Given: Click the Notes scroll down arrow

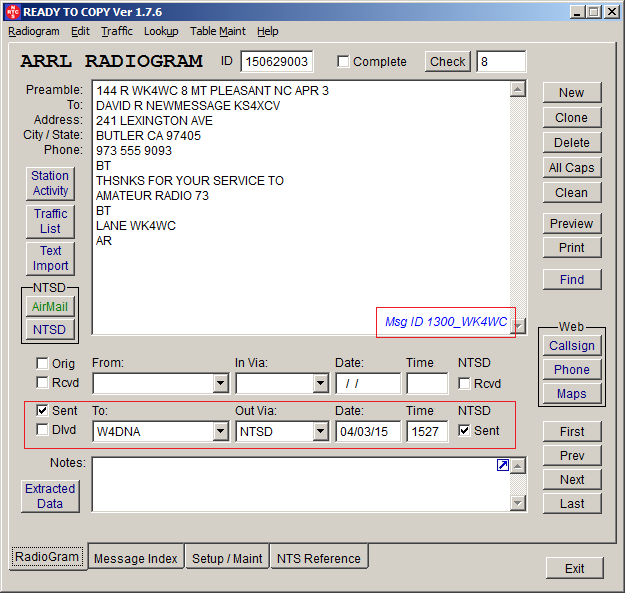Looking at the screenshot, I should [x=517, y=503].
